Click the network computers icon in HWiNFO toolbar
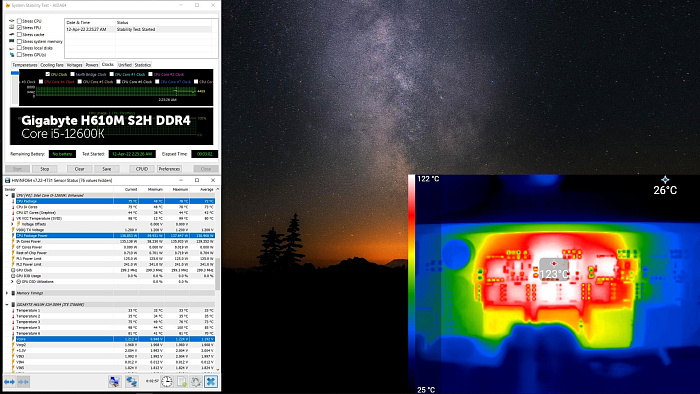This screenshot has width=700, height=394. coord(131,382)
